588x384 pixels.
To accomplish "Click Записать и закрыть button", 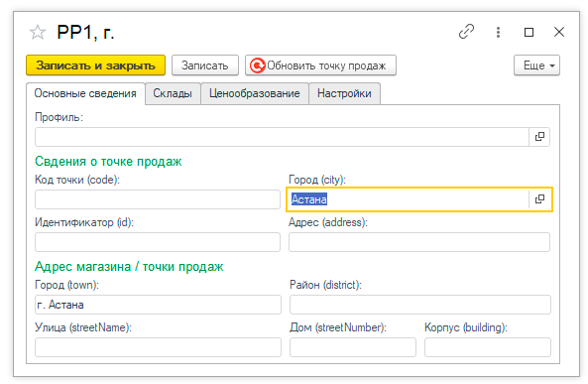I will coord(95,65).
